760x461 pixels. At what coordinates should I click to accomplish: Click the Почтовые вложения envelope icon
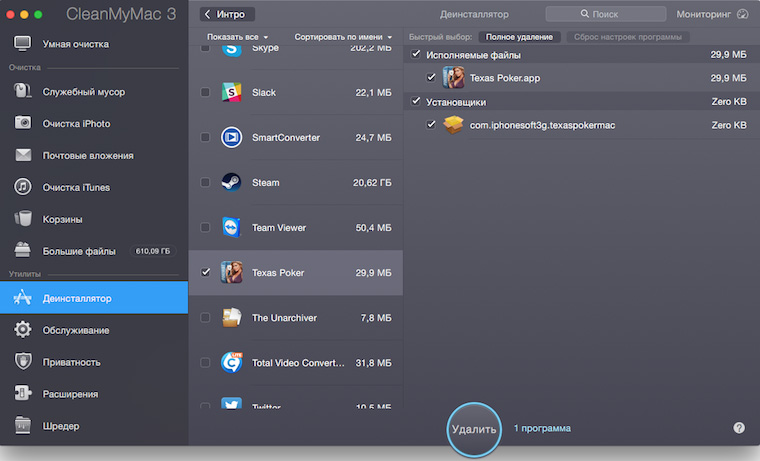pos(23,155)
